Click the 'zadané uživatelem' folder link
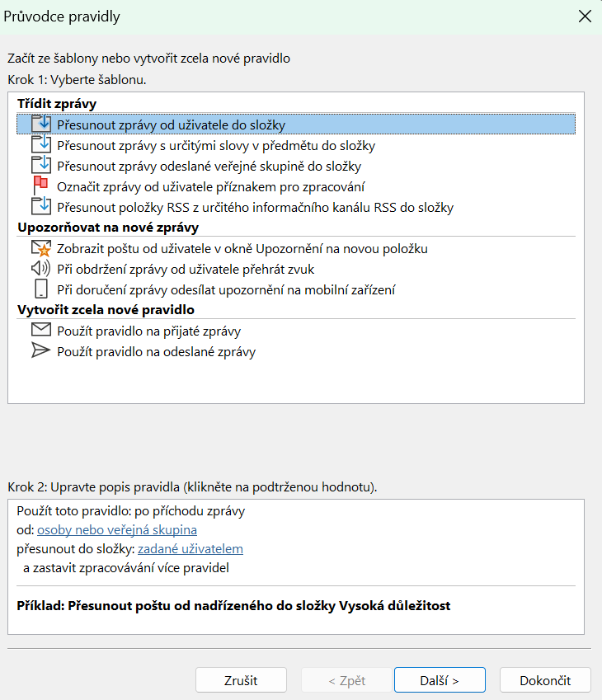602x700 pixels. [x=190, y=549]
